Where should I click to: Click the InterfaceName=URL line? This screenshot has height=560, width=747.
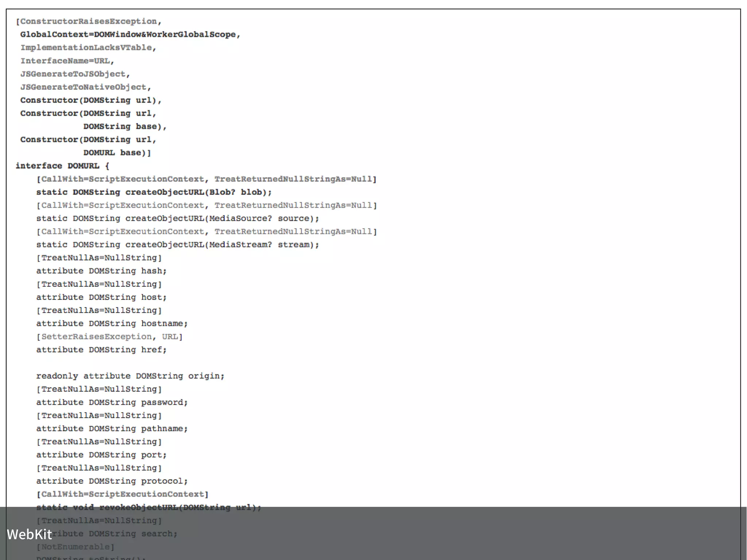tap(67, 61)
